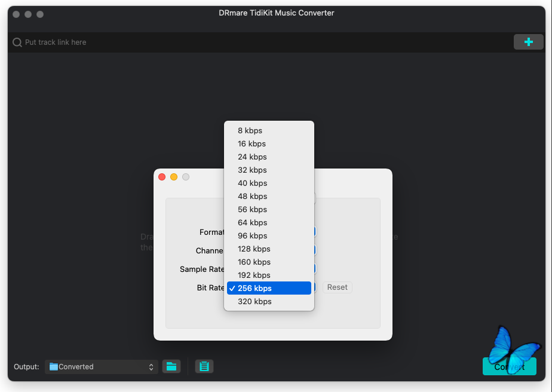Screen dimensions: 552x392
Task: Keep the checked 256 kbps option
Action: pyautogui.click(x=269, y=288)
